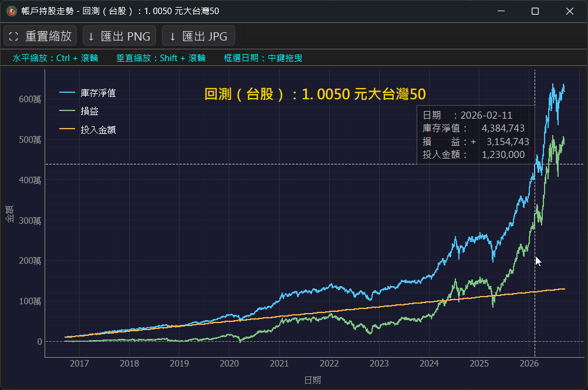Click the 水平縮放：Ctrl + 滾輪 hint text
The image size is (588, 390).
pyautogui.click(x=55, y=58)
